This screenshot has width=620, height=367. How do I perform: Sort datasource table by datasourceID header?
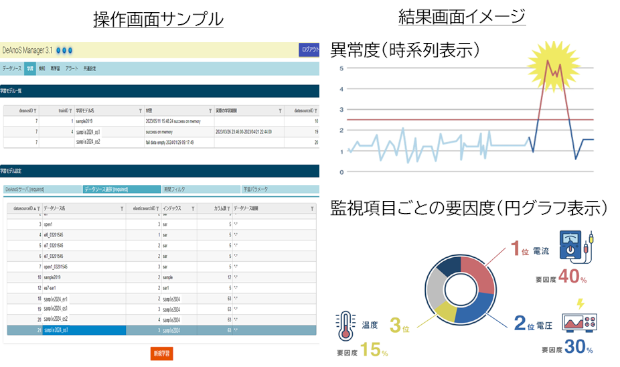click(25, 208)
